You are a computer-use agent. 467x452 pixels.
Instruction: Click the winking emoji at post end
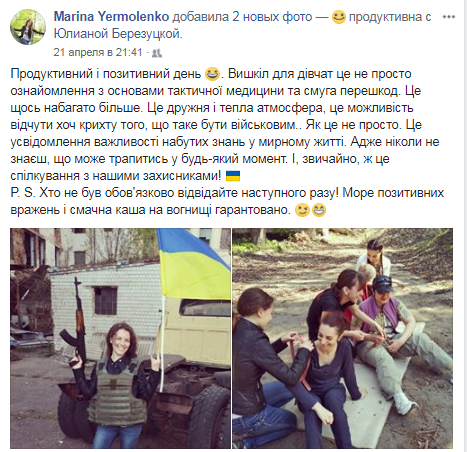click(302, 210)
